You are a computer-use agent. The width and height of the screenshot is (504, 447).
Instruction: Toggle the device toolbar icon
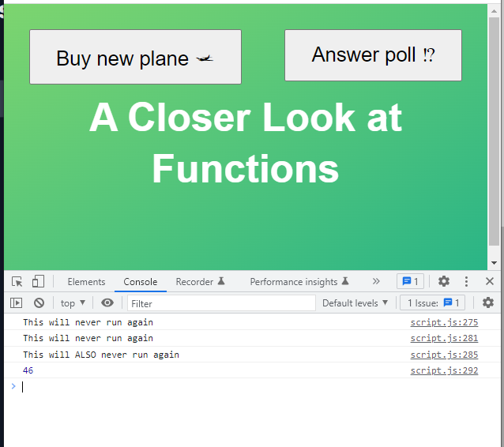(x=38, y=281)
